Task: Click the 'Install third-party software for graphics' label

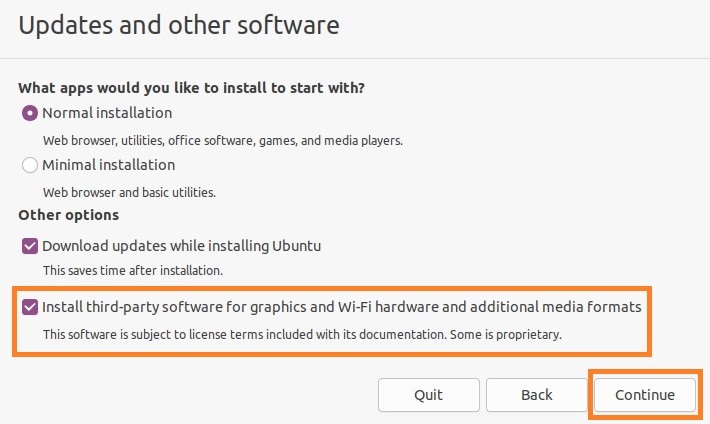Action: (x=342, y=307)
